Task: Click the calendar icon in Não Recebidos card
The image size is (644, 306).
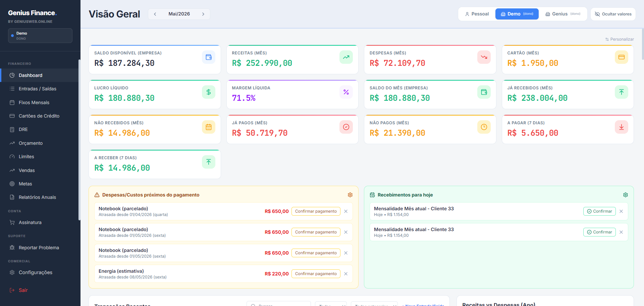Action: (209, 127)
